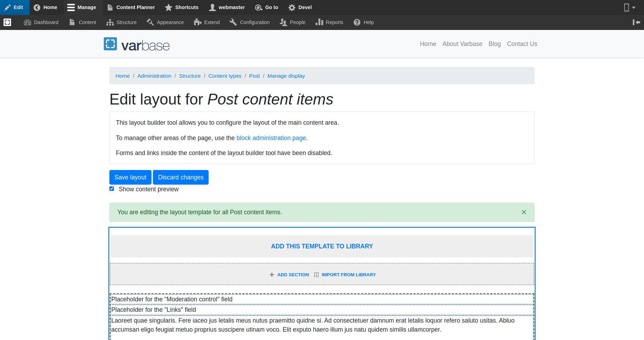Open the Shortcuts star menu

click(x=181, y=7)
